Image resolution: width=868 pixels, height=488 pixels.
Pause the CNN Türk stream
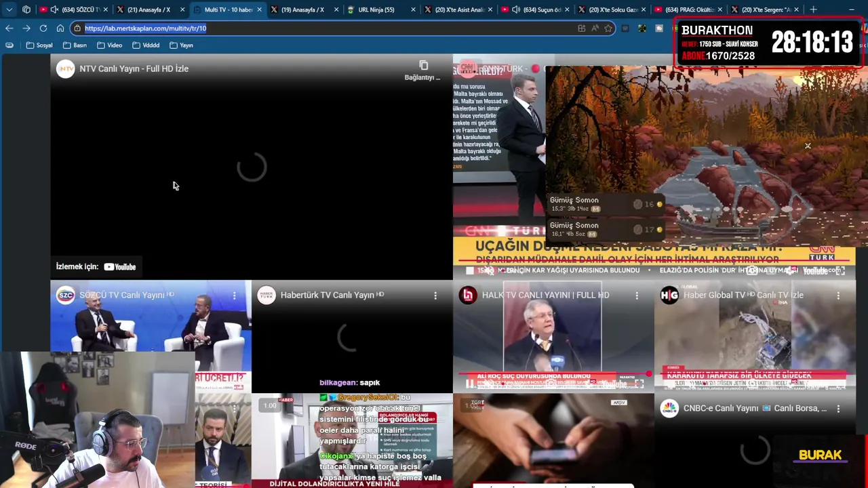(470, 270)
